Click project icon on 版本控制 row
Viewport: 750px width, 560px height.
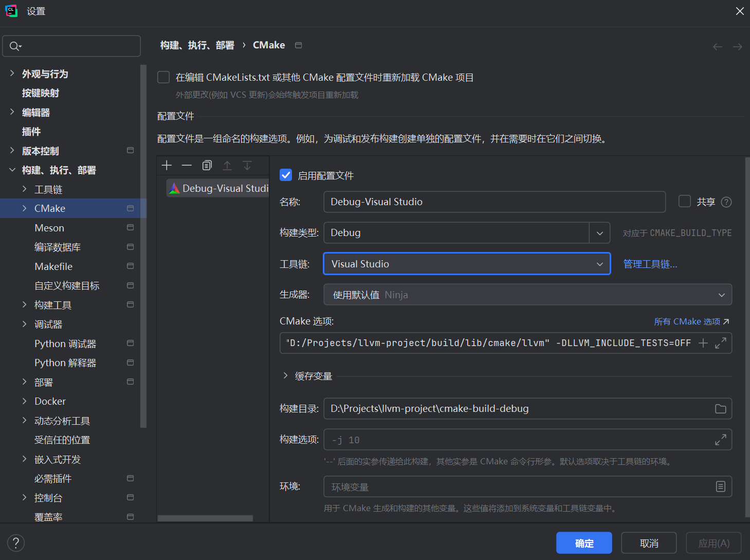tap(130, 150)
